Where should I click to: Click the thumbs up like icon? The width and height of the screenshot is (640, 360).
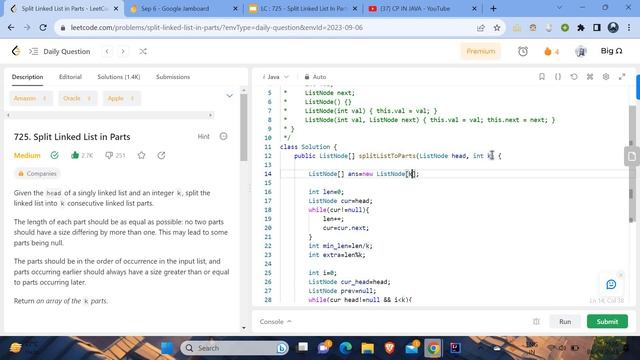point(75,155)
